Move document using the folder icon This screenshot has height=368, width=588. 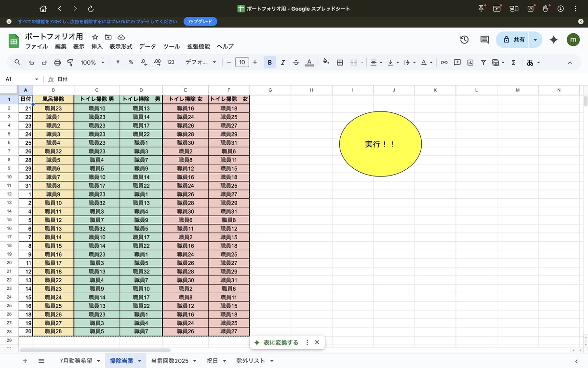point(108,37)
